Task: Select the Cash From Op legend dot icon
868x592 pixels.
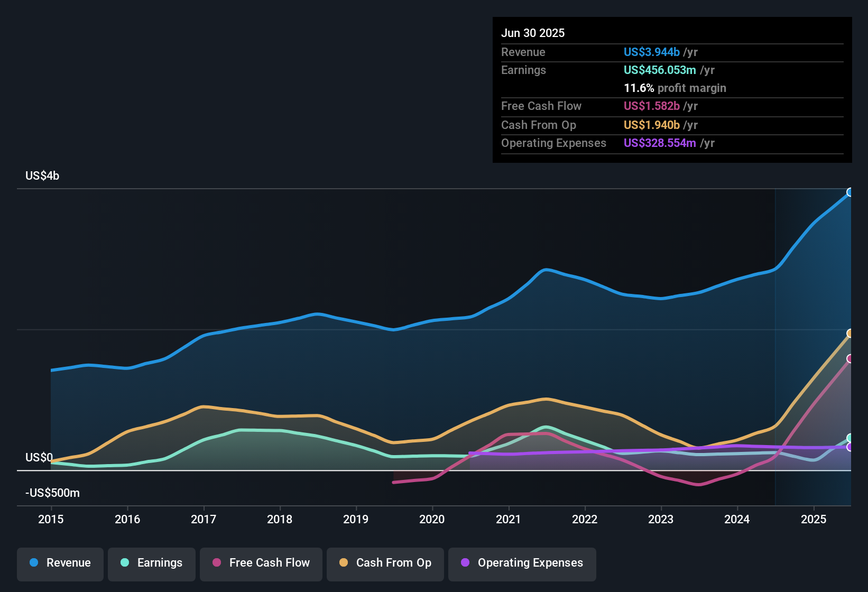Action: (344, 563)
